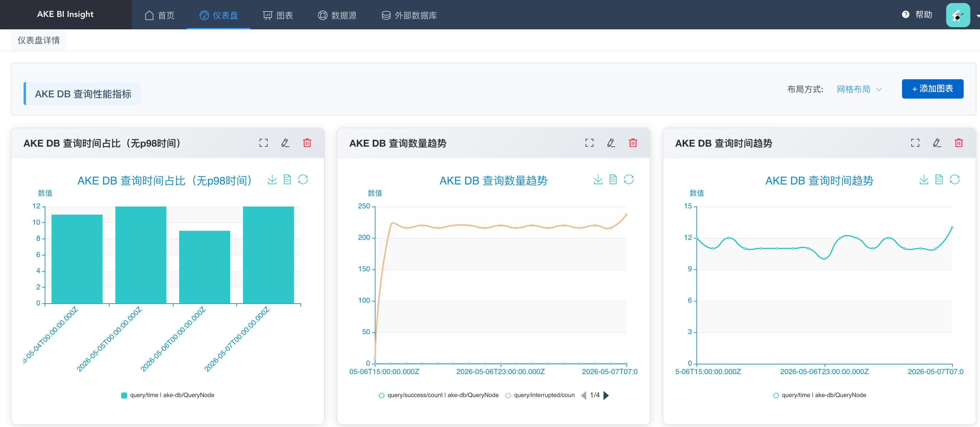Viewport: 980px width, 427px height.
Task: Toggle query/time legend in bar chart
Action: tap(167, 395)
